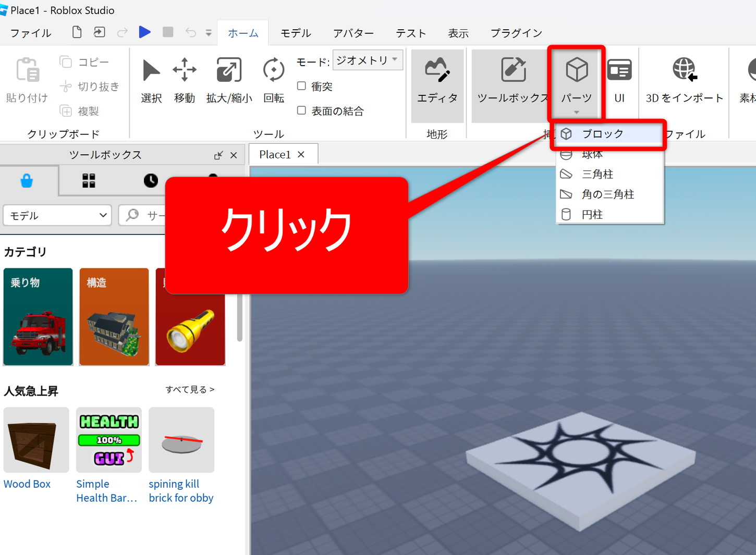Enable the 衝突 checkbox
This screenshot has height=555, width=756.
click(301, 86)
